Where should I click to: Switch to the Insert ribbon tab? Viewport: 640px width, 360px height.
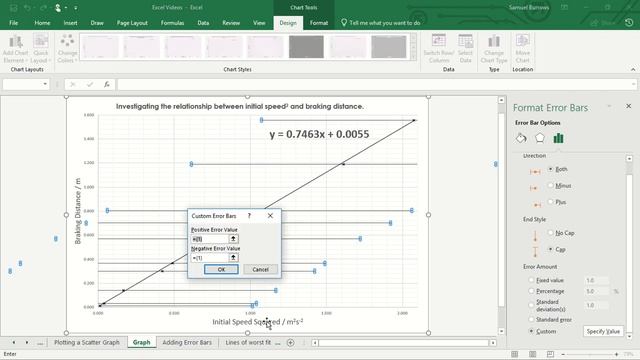point(70,23)
